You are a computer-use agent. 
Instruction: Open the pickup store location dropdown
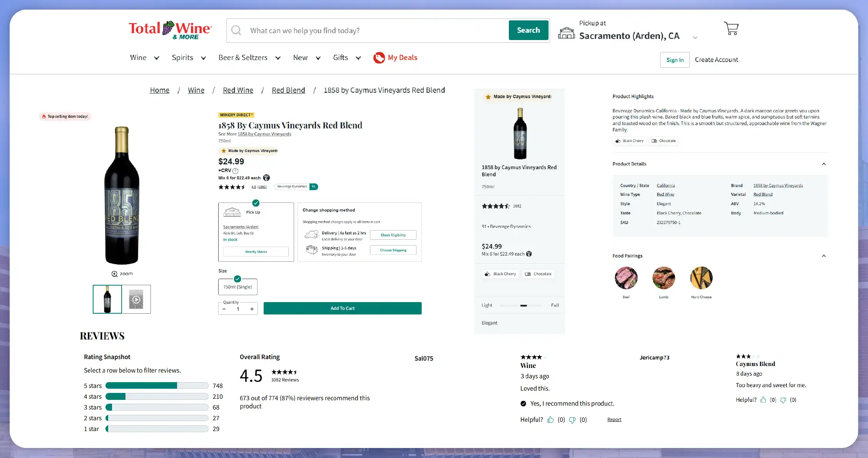(695, 37)
